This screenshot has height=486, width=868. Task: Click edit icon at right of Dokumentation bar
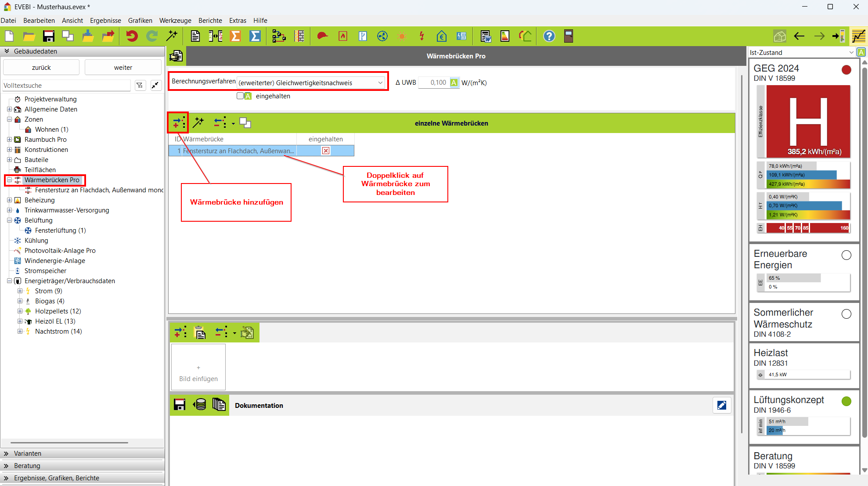(721, 405)
